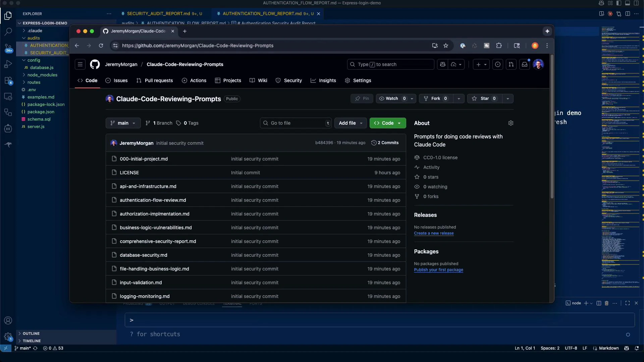
Task: Open VS Code Extensions icon
Action: click(8, 80)
